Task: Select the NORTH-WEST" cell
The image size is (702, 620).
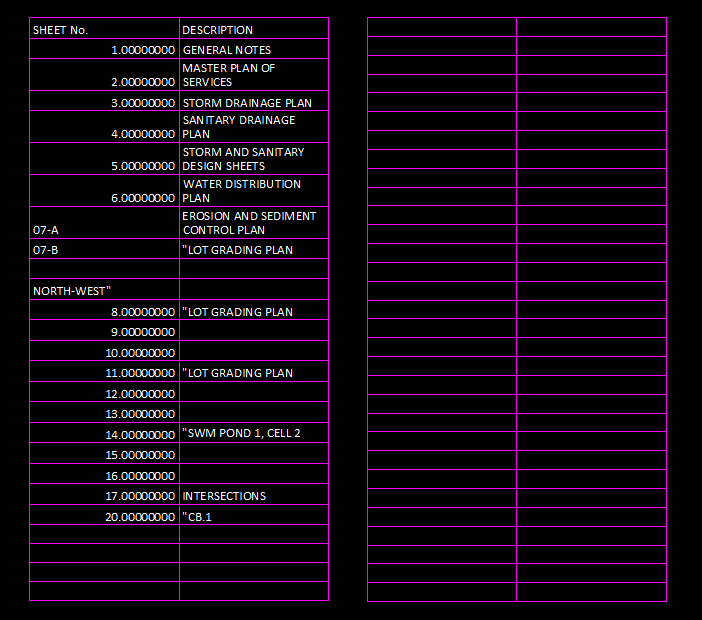Action: click(x=104, y=289)
